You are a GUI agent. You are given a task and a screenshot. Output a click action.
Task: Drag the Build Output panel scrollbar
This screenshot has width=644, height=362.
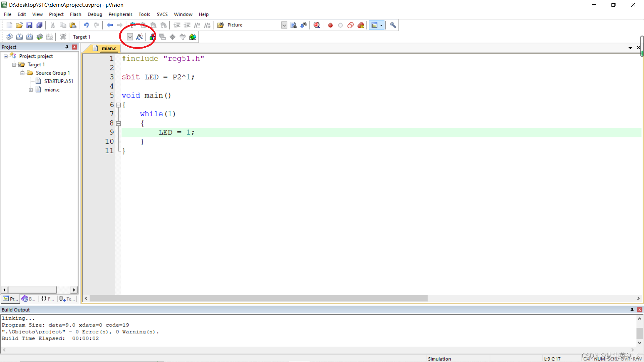pos(640,331)
